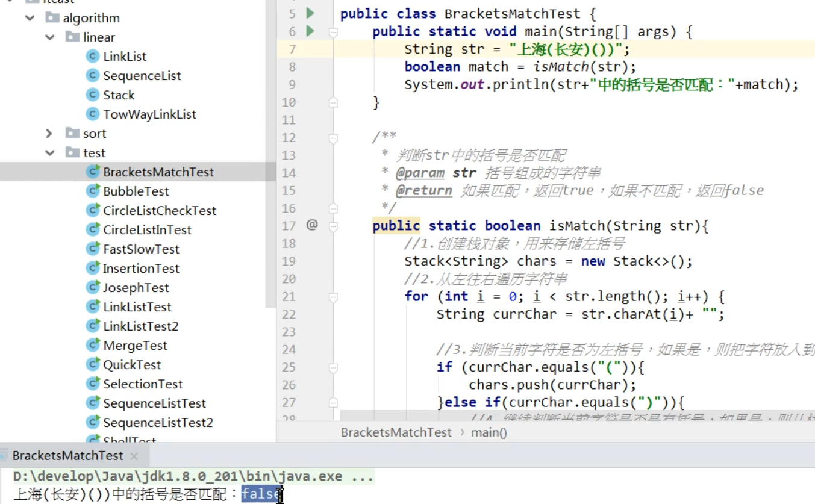Click the FastSlowTest runnable class icon

[93, 249]
